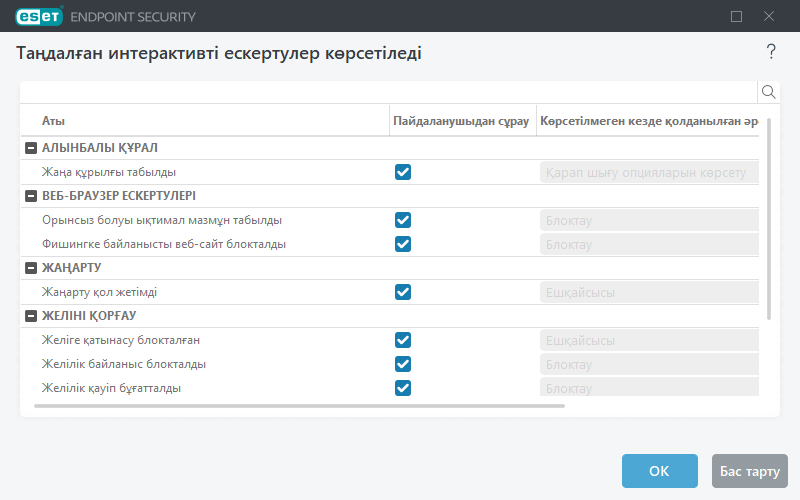Collapse the ЖАҢАРТУ section
Image resolution: width=800 pixels, height=500 pixels.
tap(30, 268)
